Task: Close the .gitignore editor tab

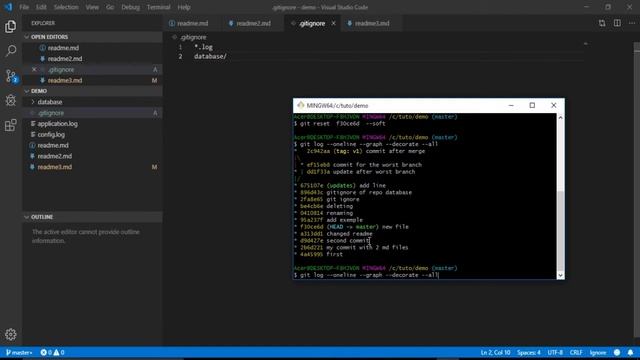Action: coord(333,23)
